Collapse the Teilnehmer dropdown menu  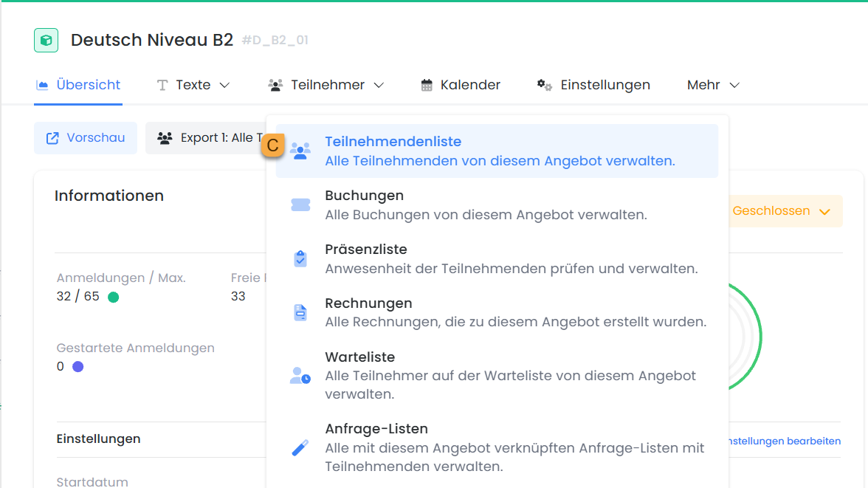(x=326, y=85)
